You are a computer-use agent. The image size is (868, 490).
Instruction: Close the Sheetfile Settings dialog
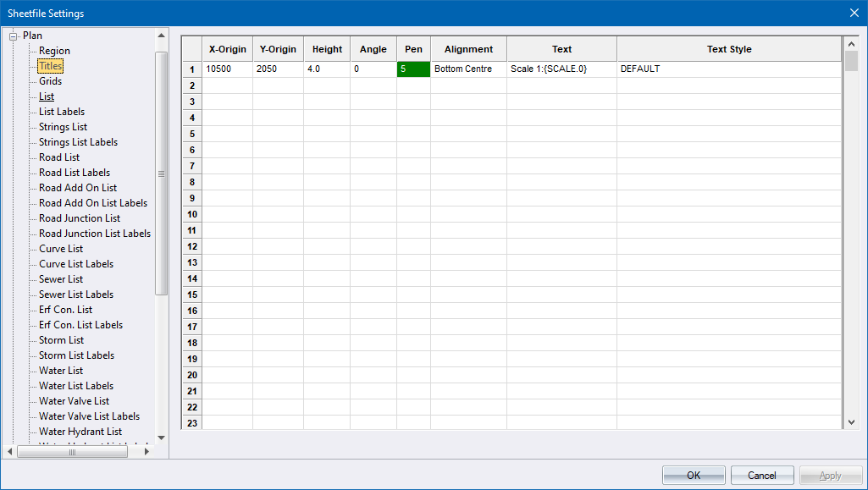(x=854, y=13)
